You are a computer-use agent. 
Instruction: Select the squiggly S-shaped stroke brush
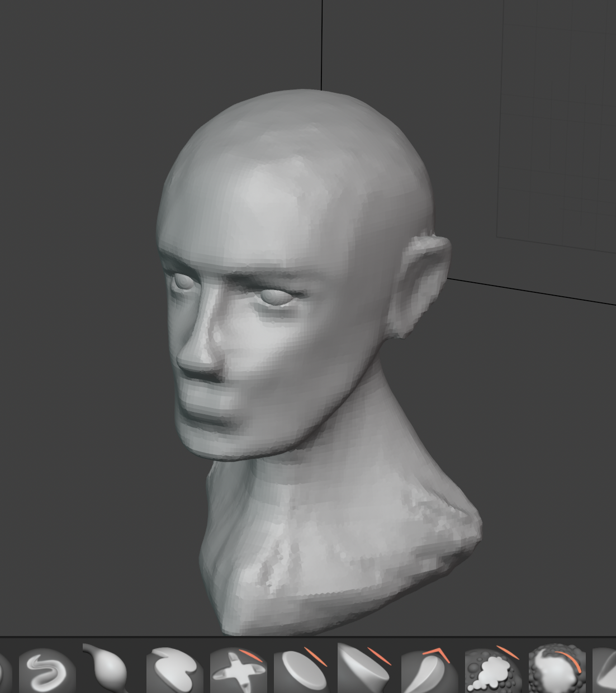(47, 670)
